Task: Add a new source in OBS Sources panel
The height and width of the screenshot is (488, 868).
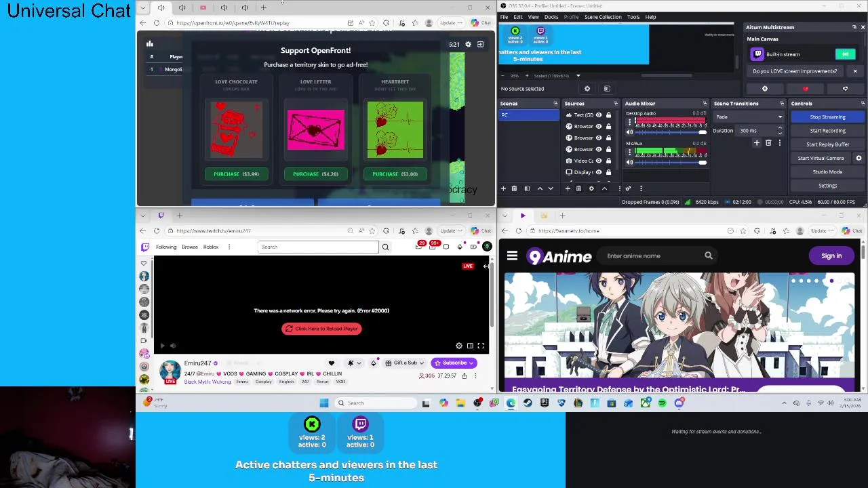Action: 568,188
